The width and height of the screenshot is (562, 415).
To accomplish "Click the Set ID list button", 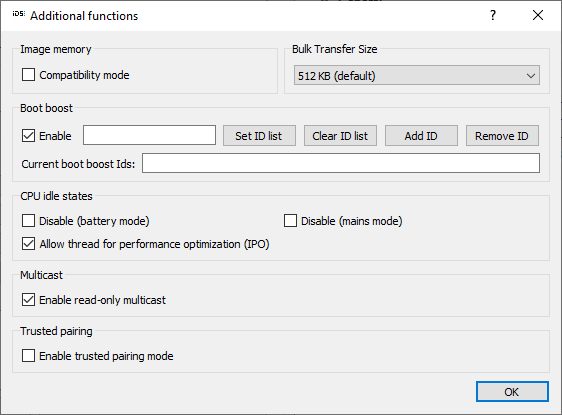I will point(259,135).
